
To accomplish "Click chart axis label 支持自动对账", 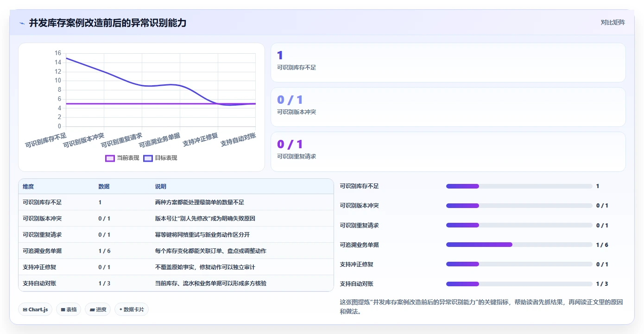I will [x=238, y=139].
